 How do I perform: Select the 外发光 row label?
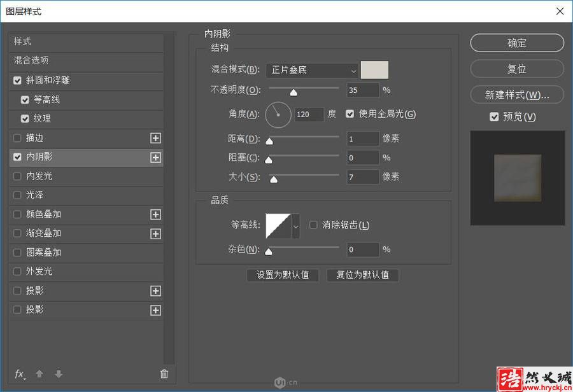tap(39, 272)
